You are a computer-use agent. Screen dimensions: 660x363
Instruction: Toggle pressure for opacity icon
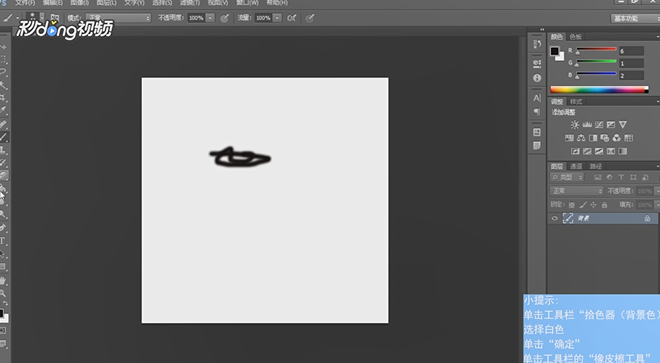point(225,18)
